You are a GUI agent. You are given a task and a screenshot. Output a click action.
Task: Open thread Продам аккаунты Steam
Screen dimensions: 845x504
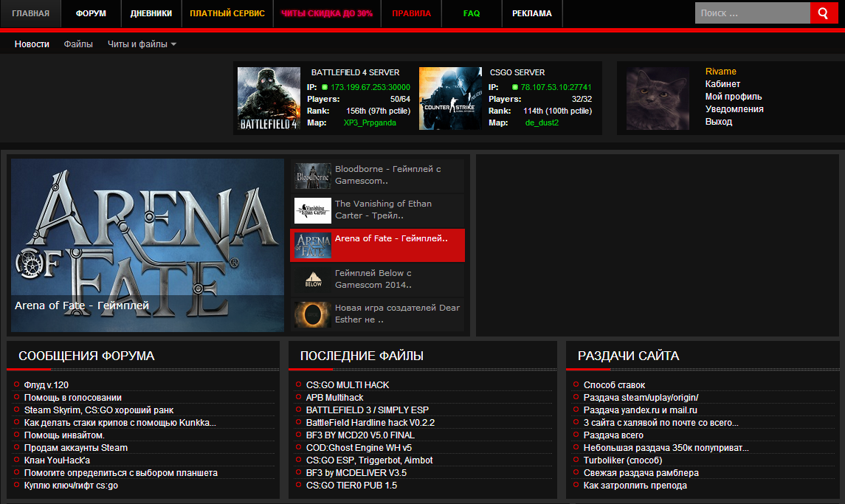tap(76, 448)
